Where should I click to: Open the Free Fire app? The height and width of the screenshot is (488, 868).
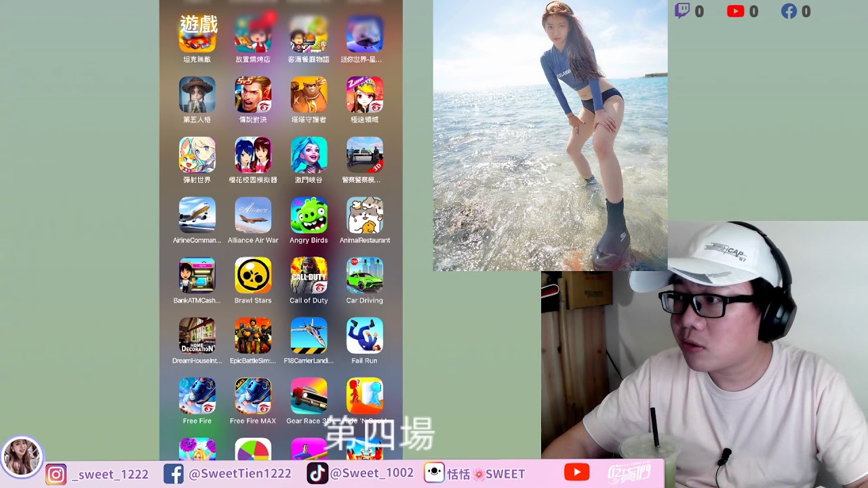click(197, 396)
